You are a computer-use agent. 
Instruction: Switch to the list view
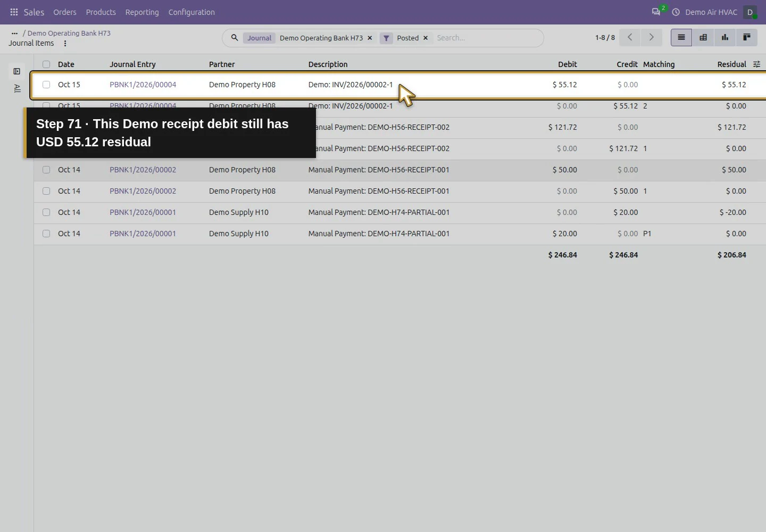pyautogui.click(x=681, y=37)
